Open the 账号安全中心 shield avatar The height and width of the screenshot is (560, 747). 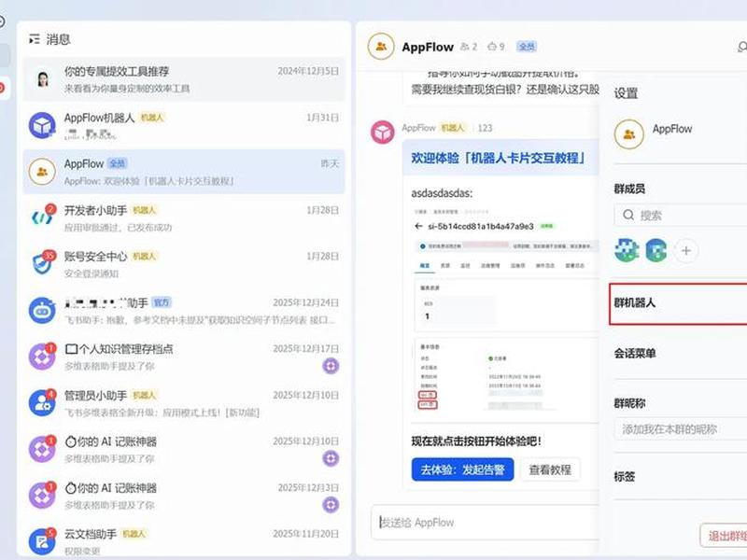click(42, 264)
